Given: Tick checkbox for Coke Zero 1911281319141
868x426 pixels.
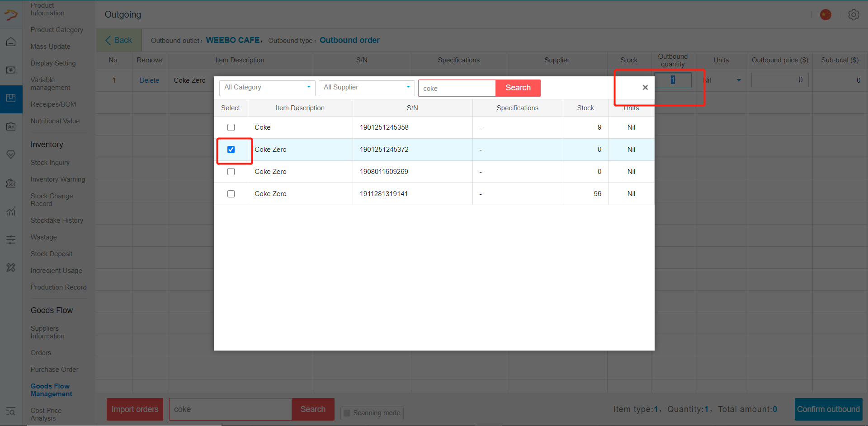Looking at the screenshot, I should 231,194.
